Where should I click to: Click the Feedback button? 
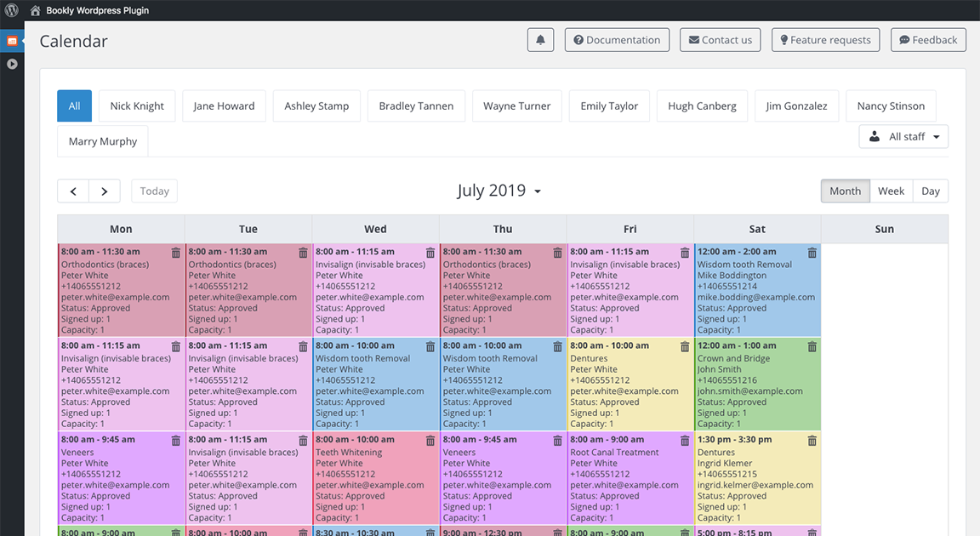click(928, 40)
